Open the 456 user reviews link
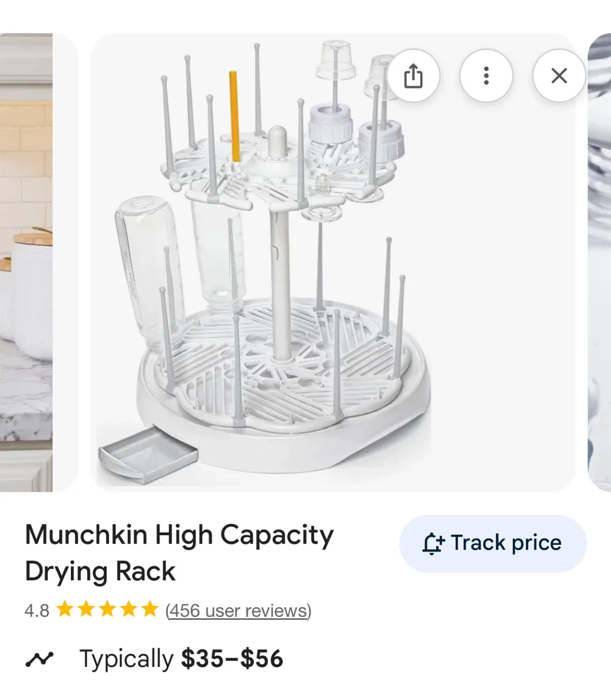Screen dimensions: 611x700 (238, 611)
